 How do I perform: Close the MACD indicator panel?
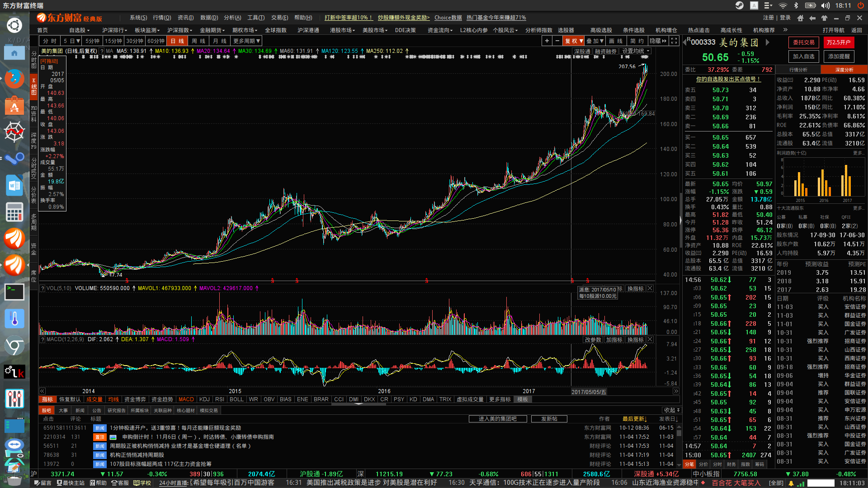pyautogui.click(x=650, y=339)
